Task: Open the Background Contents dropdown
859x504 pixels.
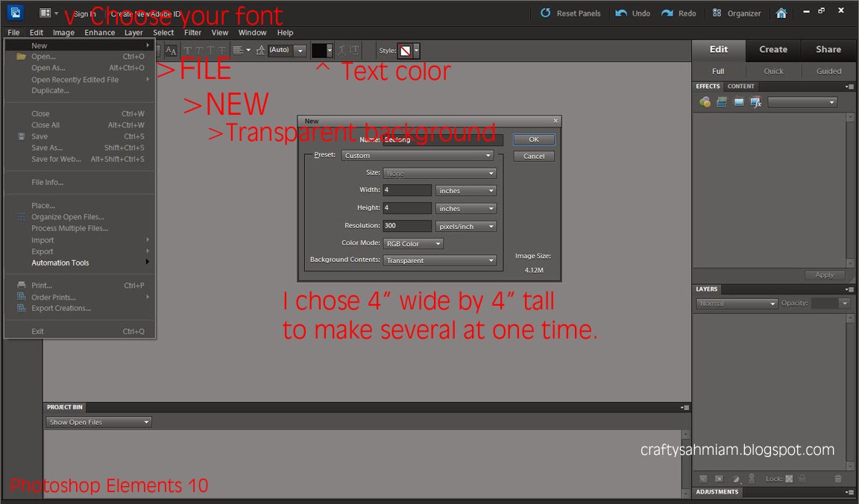Action: pos(440,261)
